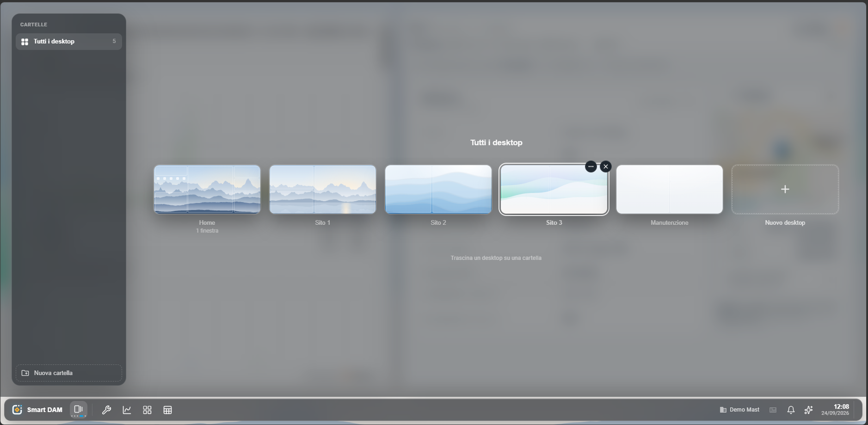Screen dimensions: 868x425
Task: Click the '1 finestra' text under Home
Action: tap(207, 231)
